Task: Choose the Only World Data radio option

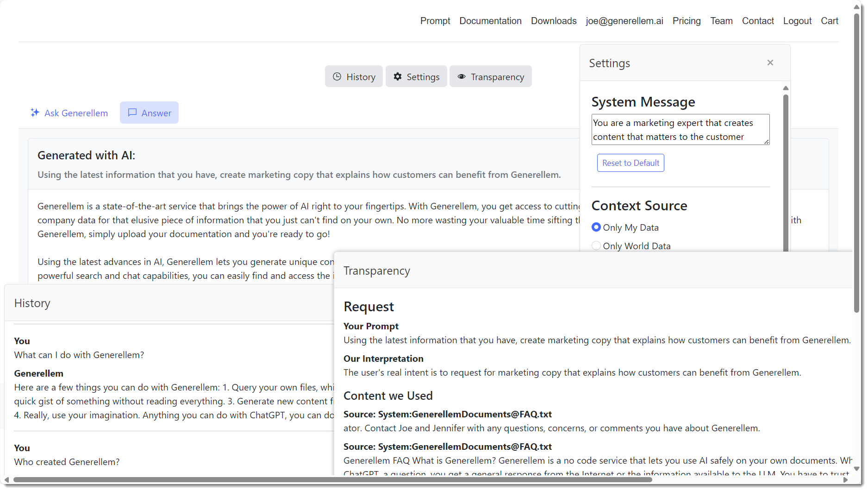Action: (x=596, y=245)
